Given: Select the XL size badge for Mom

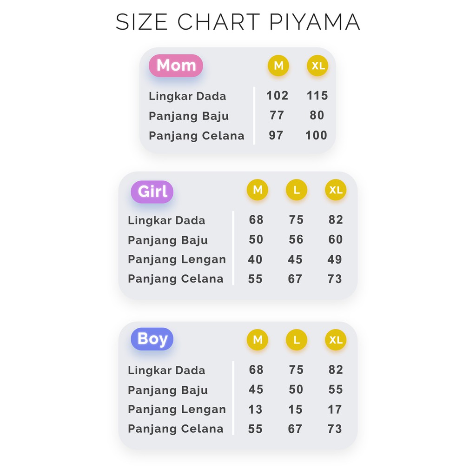Looking at the screenshot, I should point(318,66).
